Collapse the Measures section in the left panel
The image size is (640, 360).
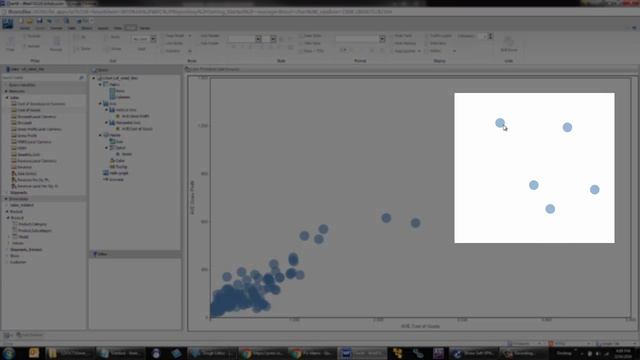[x=6, y=91]
